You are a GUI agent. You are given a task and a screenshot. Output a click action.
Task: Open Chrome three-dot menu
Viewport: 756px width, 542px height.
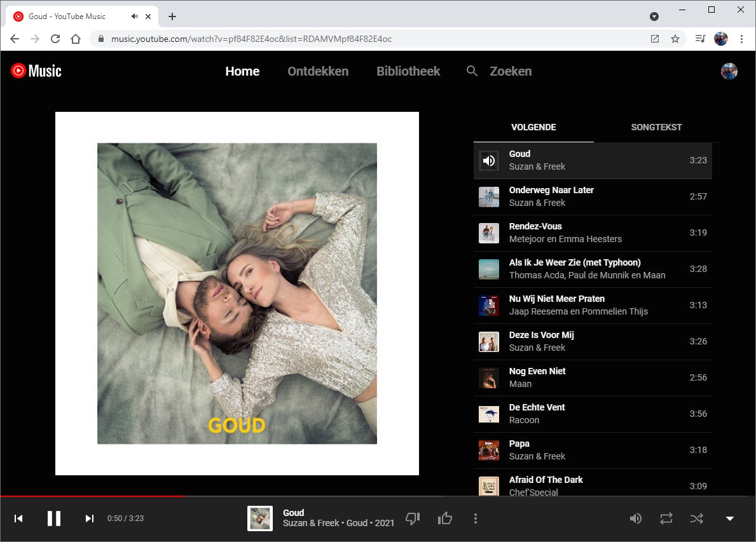[x=741, y=39]
